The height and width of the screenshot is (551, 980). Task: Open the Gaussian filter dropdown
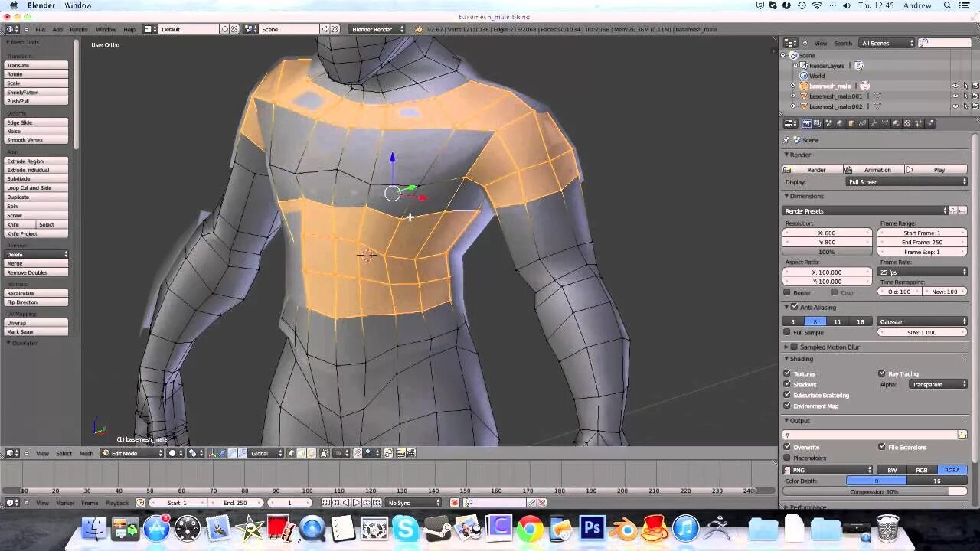(x=923, y=321)
